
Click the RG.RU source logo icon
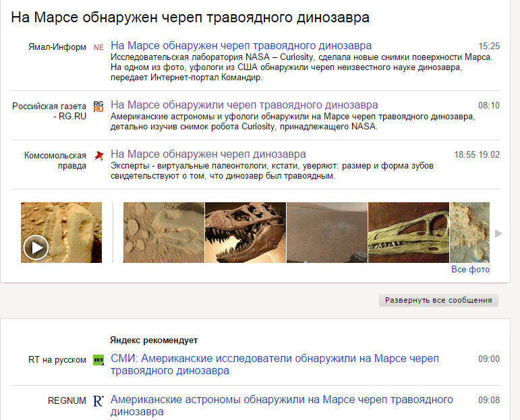tap(98, 107)
